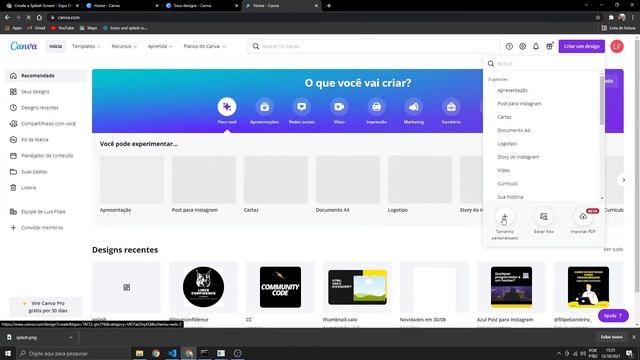Open Kit de Marca in the sidebar
Screen dimensions: 640x360
click(46, 140)
